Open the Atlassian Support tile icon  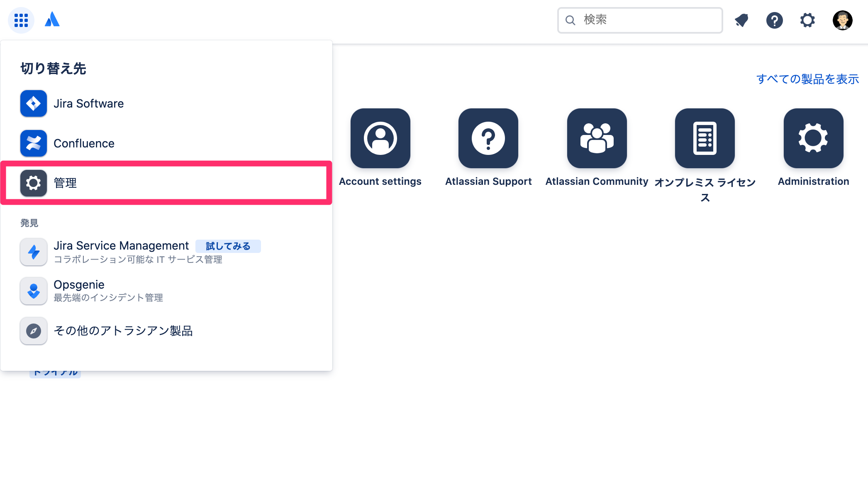coord(488,138)
